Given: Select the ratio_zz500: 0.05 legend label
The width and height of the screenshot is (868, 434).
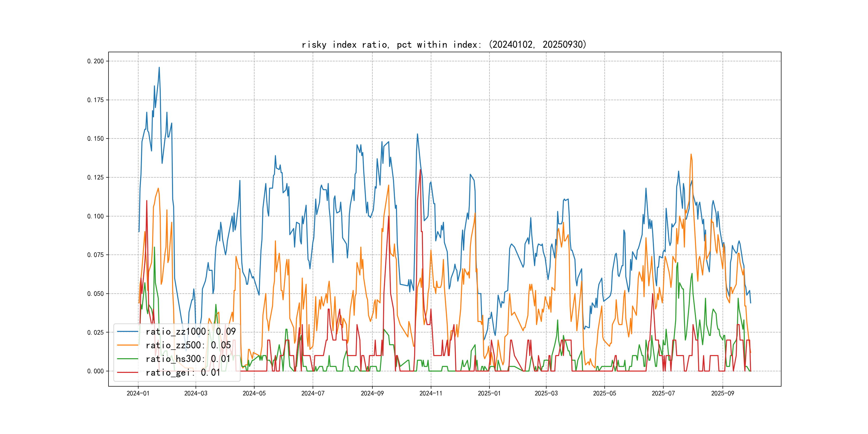Looking at the screenshot, I should pyautogui.click(x=188, y=345).
